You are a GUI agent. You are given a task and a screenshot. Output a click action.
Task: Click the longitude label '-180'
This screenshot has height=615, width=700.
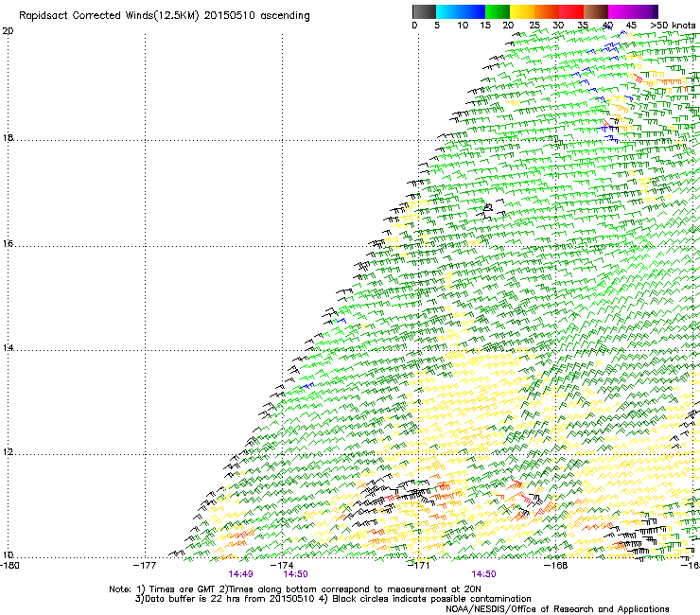(x=9, y=566)
